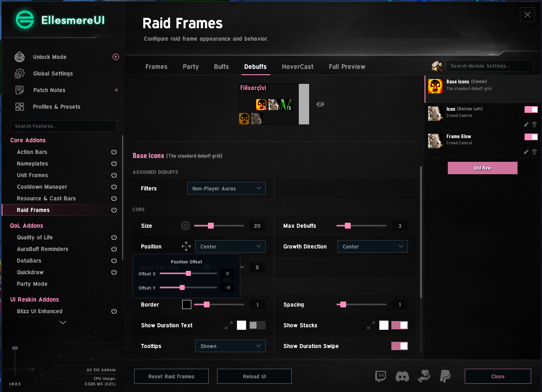Screen dimensions: 542x392
Task: Click the Offset Y slider handle
Action: (x=182, y=287)
